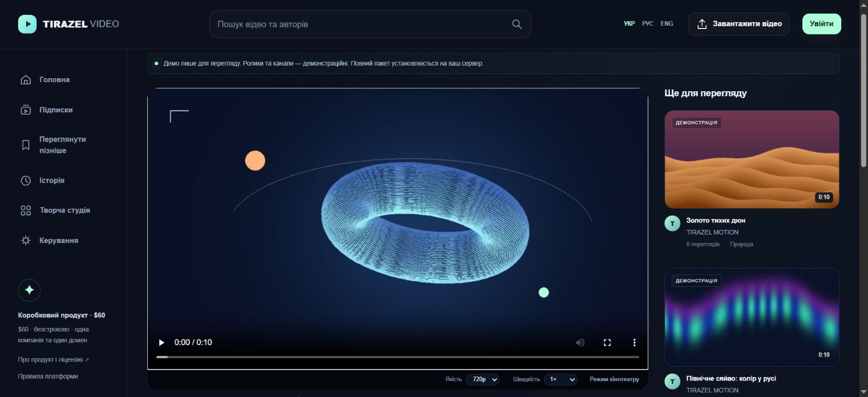Click the Природа category tag
868x397 pixels.
point(741,244)
